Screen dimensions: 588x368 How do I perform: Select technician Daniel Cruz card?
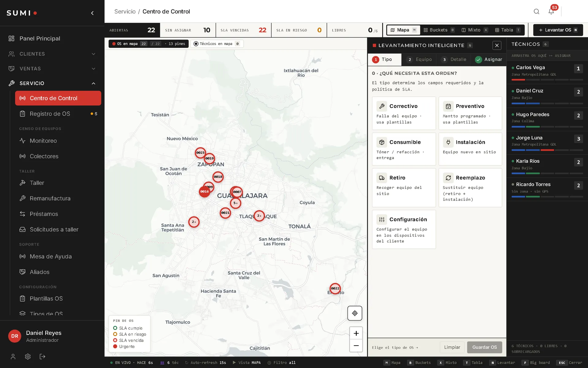(547, 96)
